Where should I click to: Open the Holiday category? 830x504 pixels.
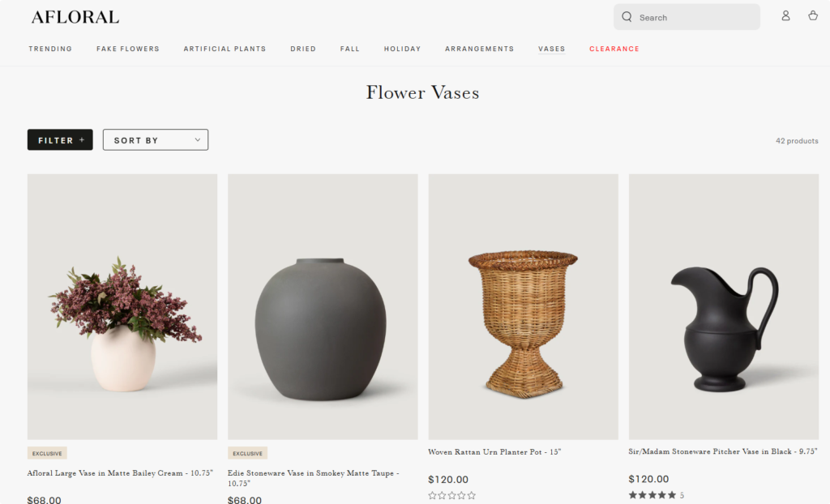pyautogui.click(x=402, y=49)
